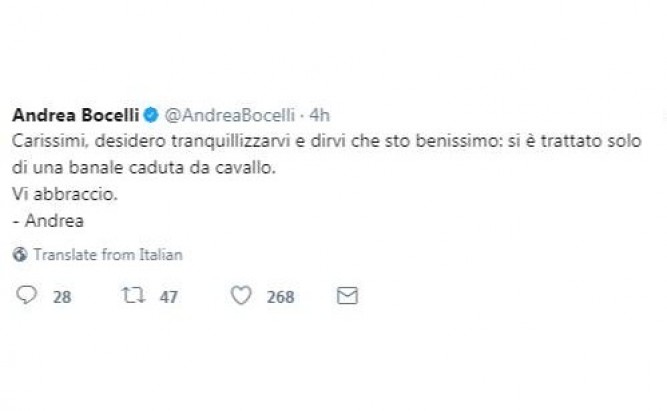This screenshot has width=667, height=411.
Task: Select Translate from Italian
Action: [x=107, y=255]
